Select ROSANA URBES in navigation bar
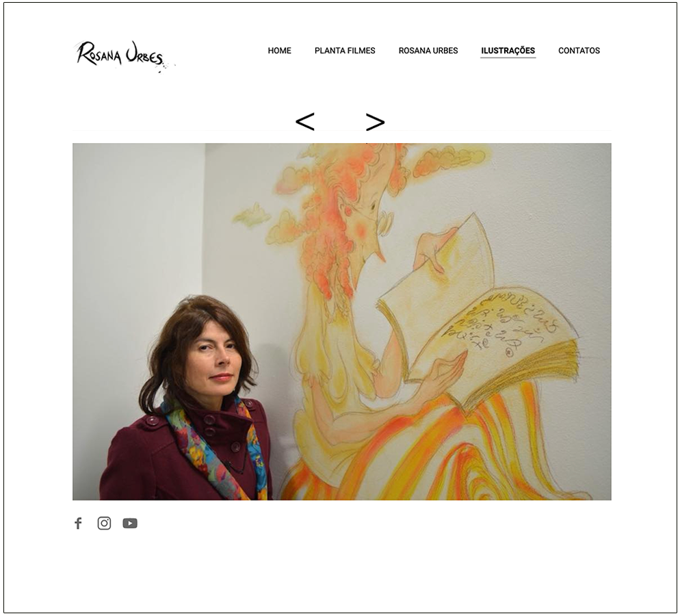680x616 pixels. coord(428,51)
